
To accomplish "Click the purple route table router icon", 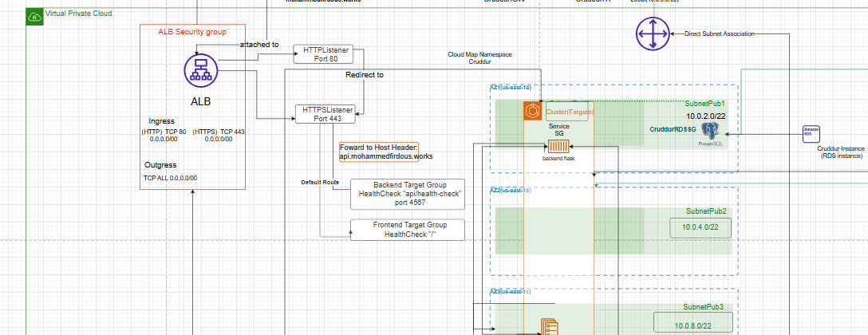I will pyautogui.click(x=651, y=33).
